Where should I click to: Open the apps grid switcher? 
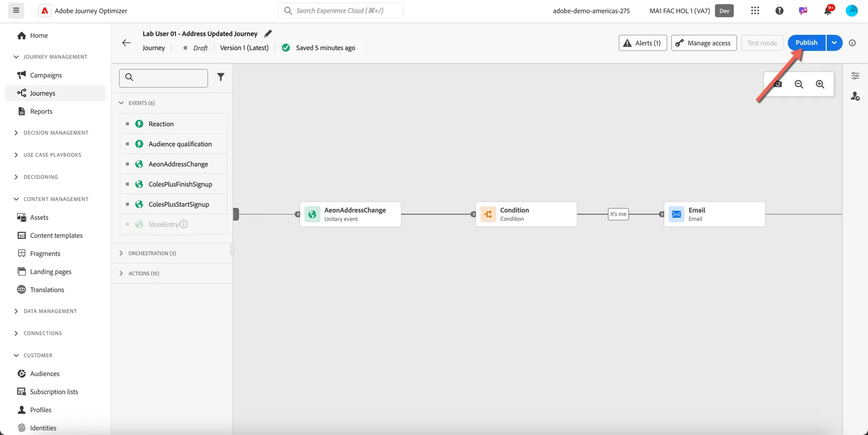coord(755,11)
